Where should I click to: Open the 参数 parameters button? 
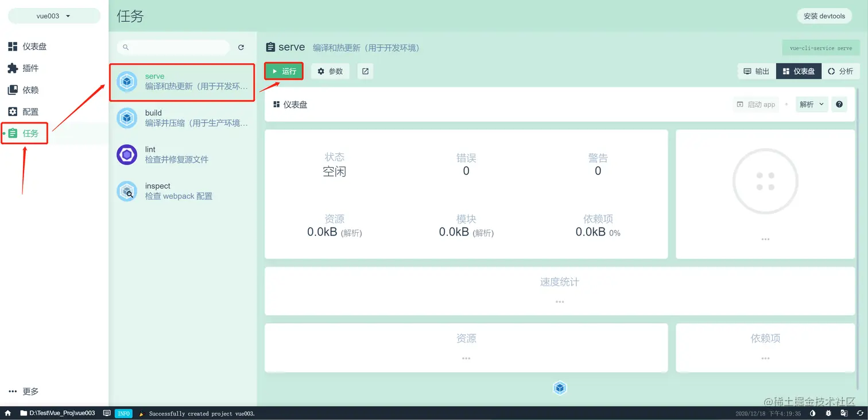[330, 71]
